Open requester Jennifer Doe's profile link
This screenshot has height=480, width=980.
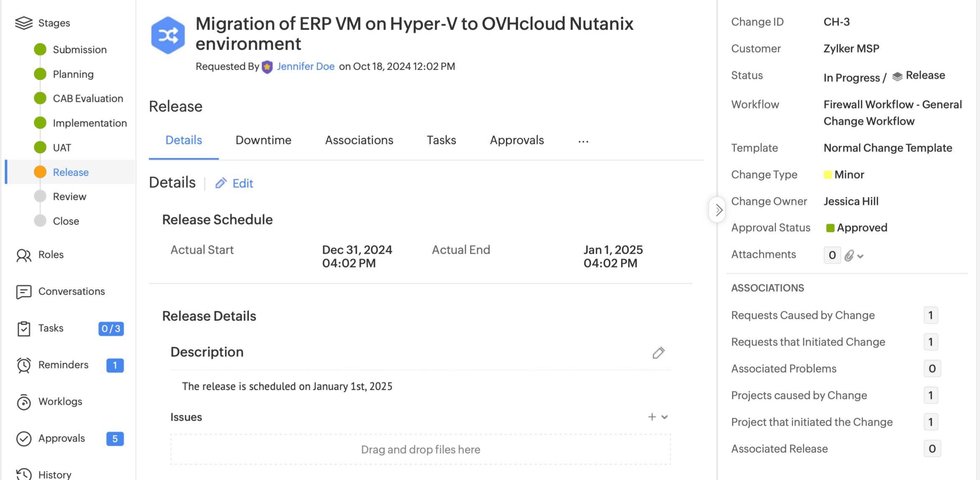pyautogui.click(x=305, y=66)
